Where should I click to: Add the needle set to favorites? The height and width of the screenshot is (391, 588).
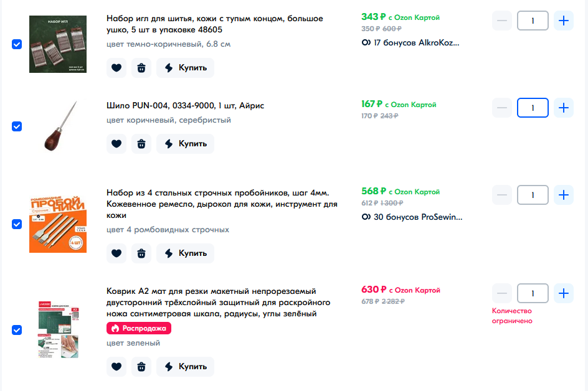pyautogui.click(x=116, y=68)
